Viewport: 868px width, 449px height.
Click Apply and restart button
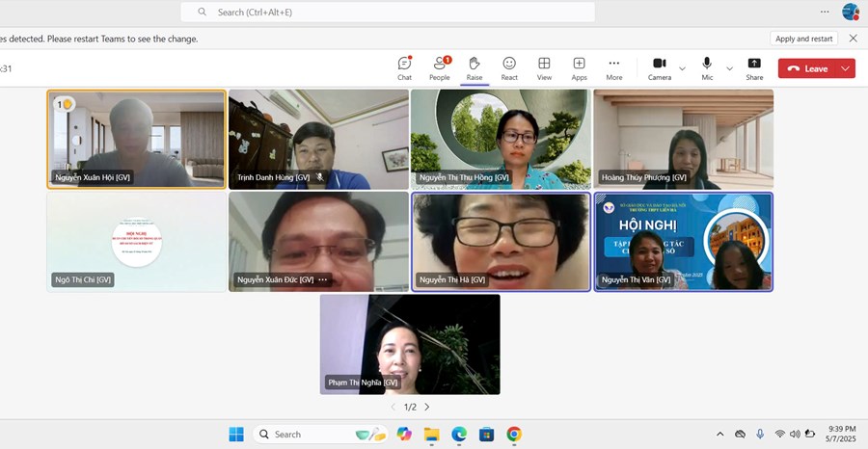(x=803, y=39)
